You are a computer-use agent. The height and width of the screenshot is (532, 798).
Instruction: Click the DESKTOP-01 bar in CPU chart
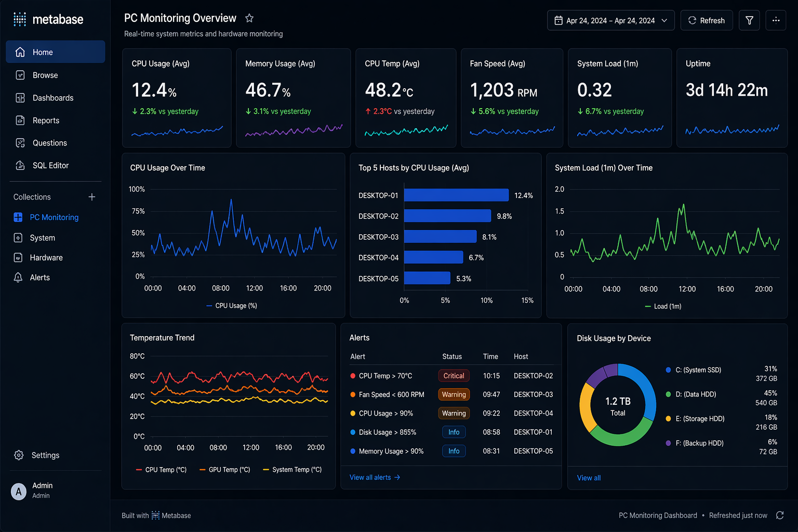[x=456, y=195]
